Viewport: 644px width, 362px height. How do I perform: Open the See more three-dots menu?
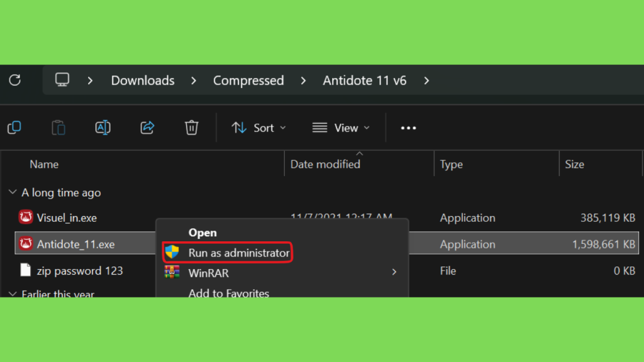pos(408,128)
